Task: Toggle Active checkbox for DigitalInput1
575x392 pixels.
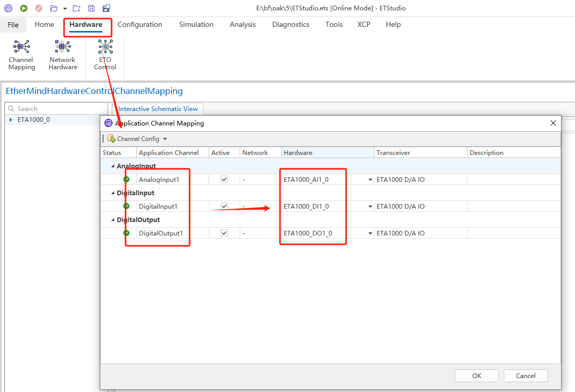Action: pos(224,206)
